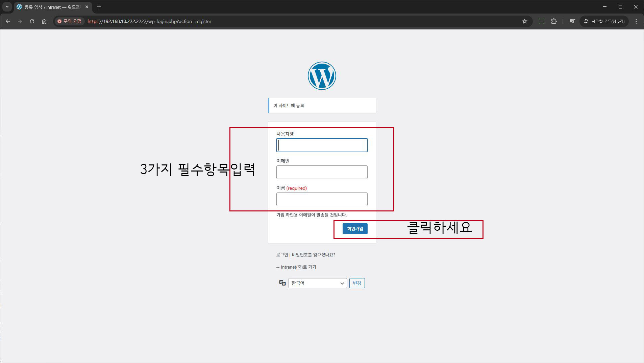Open Chrome three-dot menu
The height and width of the screenshot is (363, 644).
click(x=636, y=21)
